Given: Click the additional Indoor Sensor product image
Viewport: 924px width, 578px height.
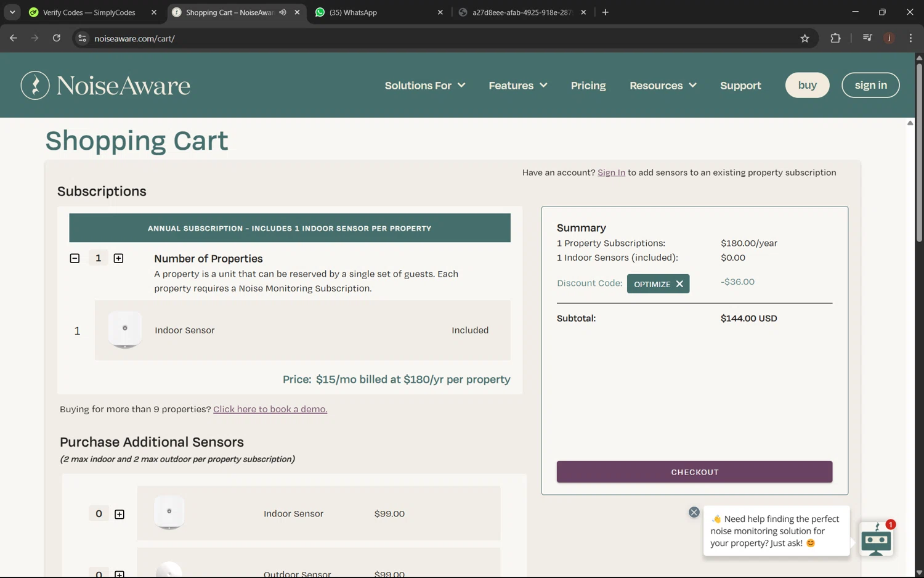Looking at the screenshot, I should coord(169,512).
